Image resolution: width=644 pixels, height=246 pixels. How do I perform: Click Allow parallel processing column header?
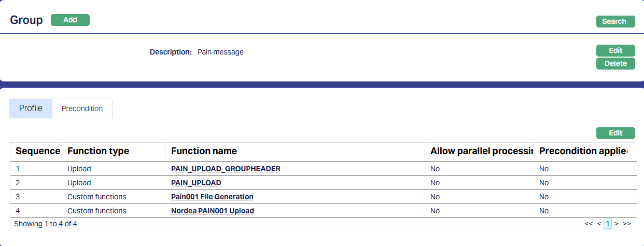pyautogui.click(x=481, y=151)
